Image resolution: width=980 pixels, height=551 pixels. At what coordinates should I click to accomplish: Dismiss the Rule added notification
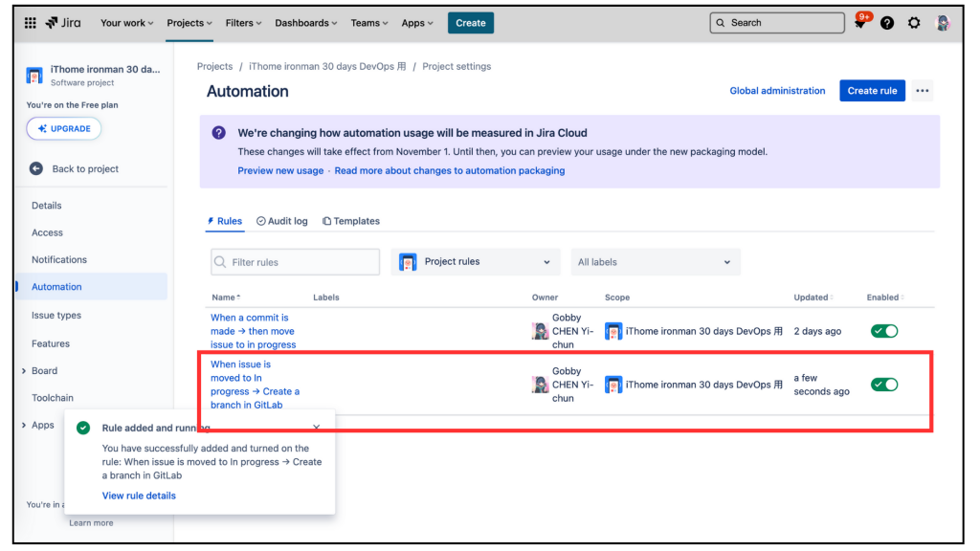[316, 428]
